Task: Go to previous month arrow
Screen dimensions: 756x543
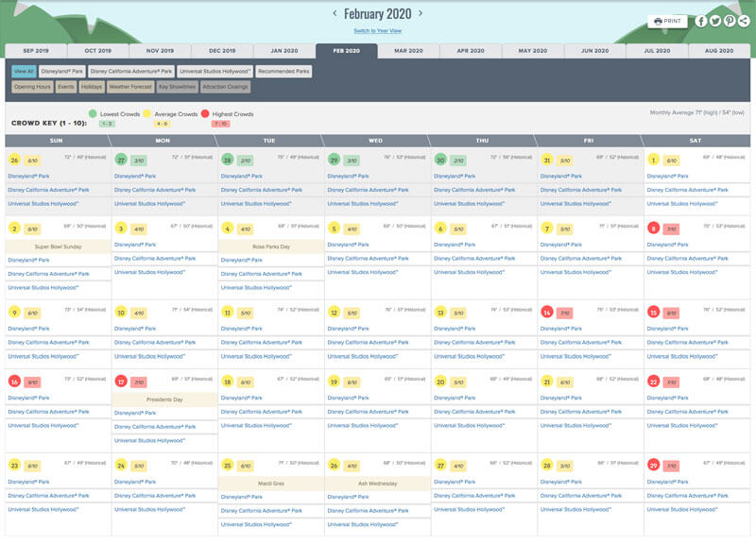Action: 335,13
